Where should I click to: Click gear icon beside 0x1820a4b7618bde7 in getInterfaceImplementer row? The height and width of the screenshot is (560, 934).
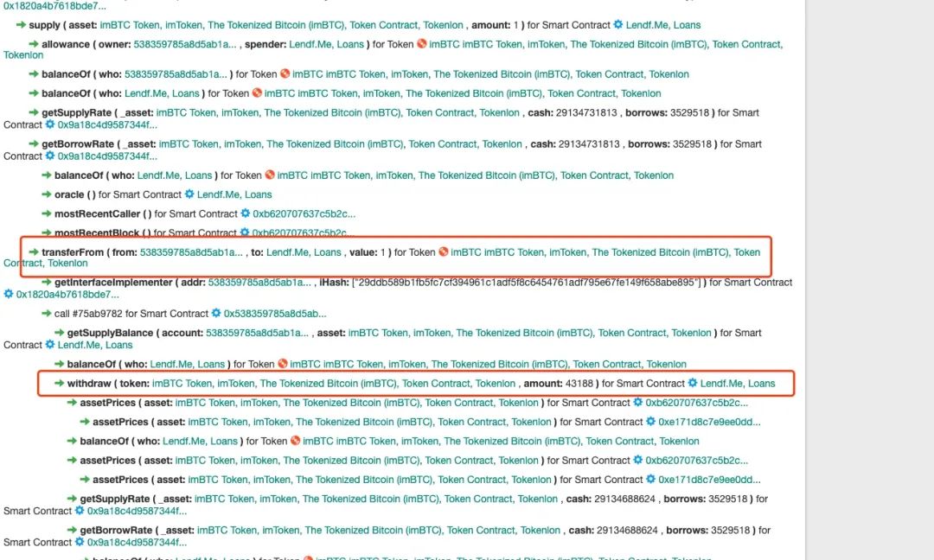[x=9, y=294]
